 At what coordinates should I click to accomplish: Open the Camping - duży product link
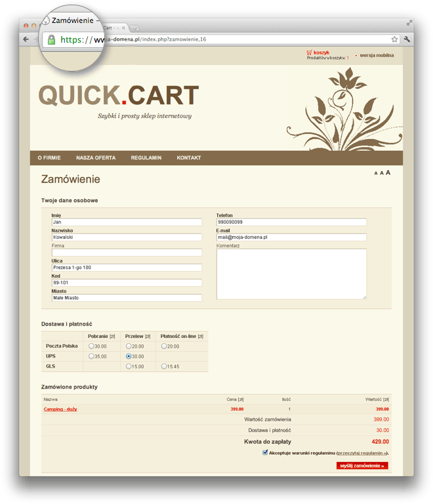pos(60,409)
